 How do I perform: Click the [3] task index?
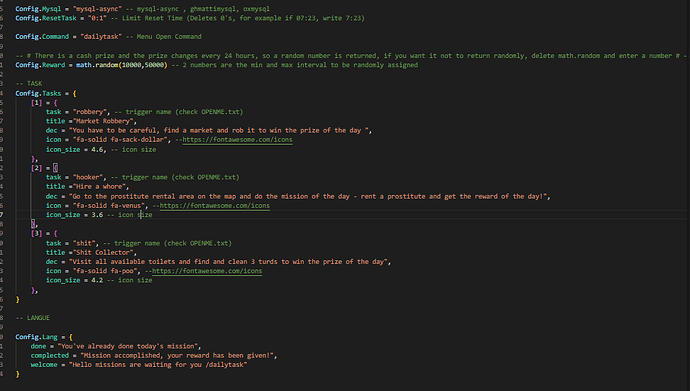[x=37, y=234]
